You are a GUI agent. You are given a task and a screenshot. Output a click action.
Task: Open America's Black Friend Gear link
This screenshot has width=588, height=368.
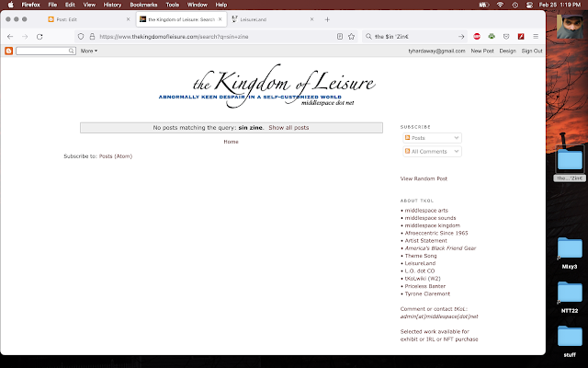(440, 248)
